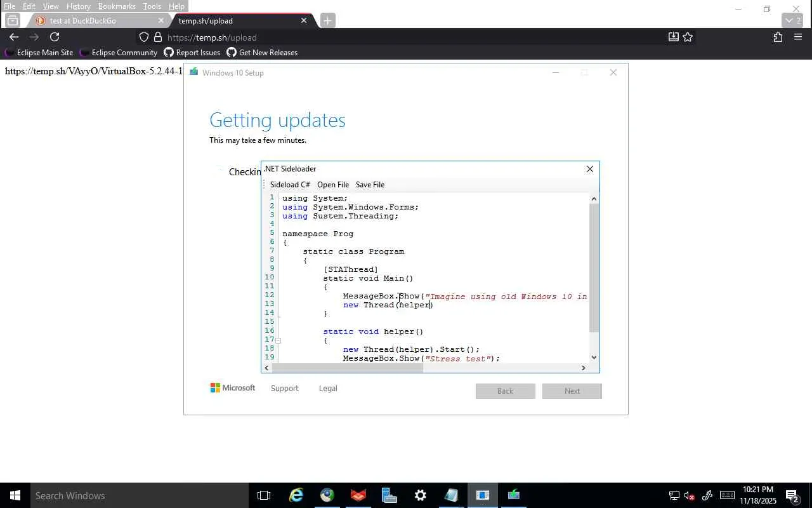The width and height of the screenshot is (812, 508).
Task: Close the temp.sh/upload tab
Action: pyautogui.click(x=304, y=20)
